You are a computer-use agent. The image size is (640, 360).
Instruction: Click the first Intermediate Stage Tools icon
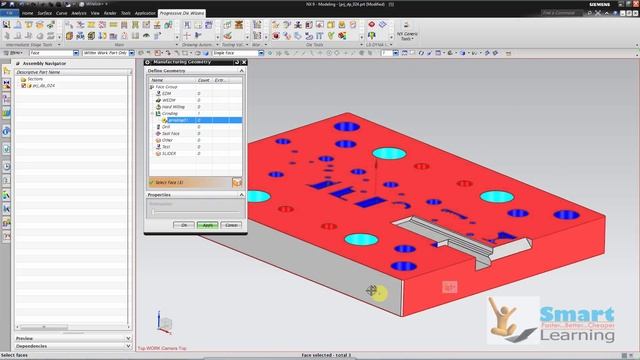click(7, 25)
